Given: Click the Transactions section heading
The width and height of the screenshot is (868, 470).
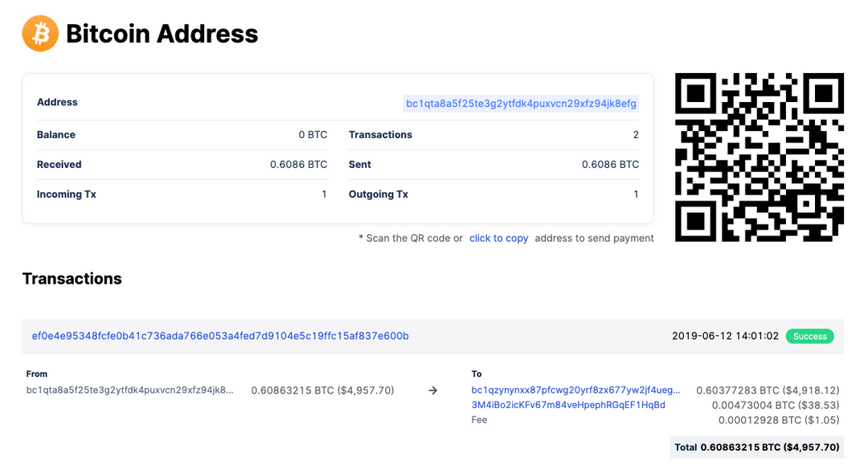Looking at the screenshot, I should click(x=72, y=278).
